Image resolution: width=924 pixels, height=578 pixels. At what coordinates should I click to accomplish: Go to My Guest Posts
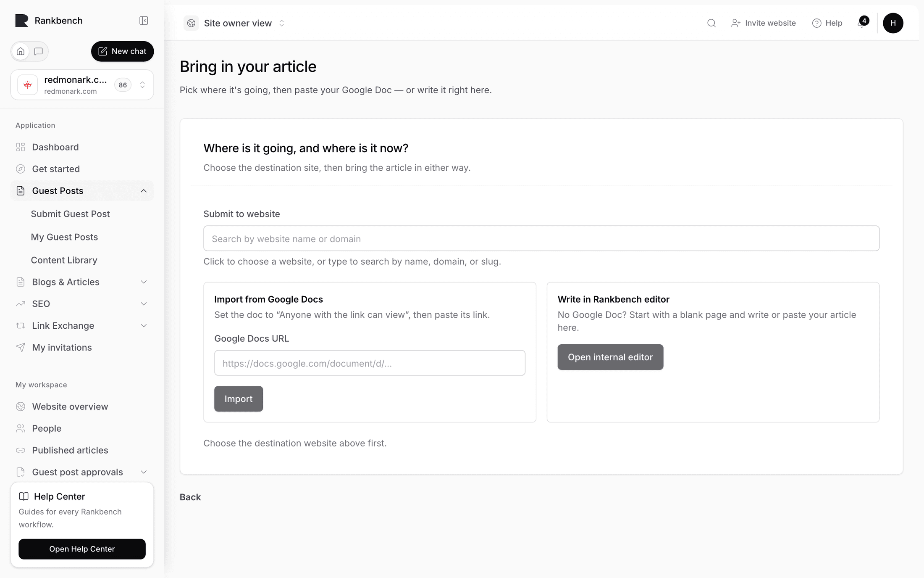(x=64, y=237)
